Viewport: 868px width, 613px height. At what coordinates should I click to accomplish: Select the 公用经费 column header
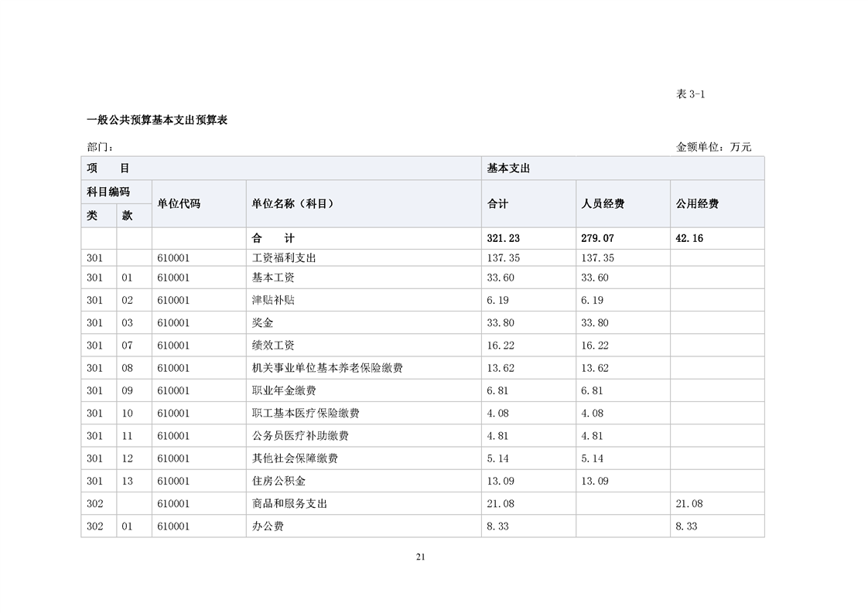717,203
